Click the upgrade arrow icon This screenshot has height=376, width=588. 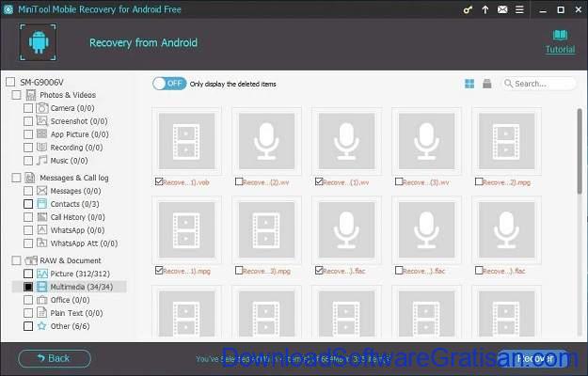(485, 9)
